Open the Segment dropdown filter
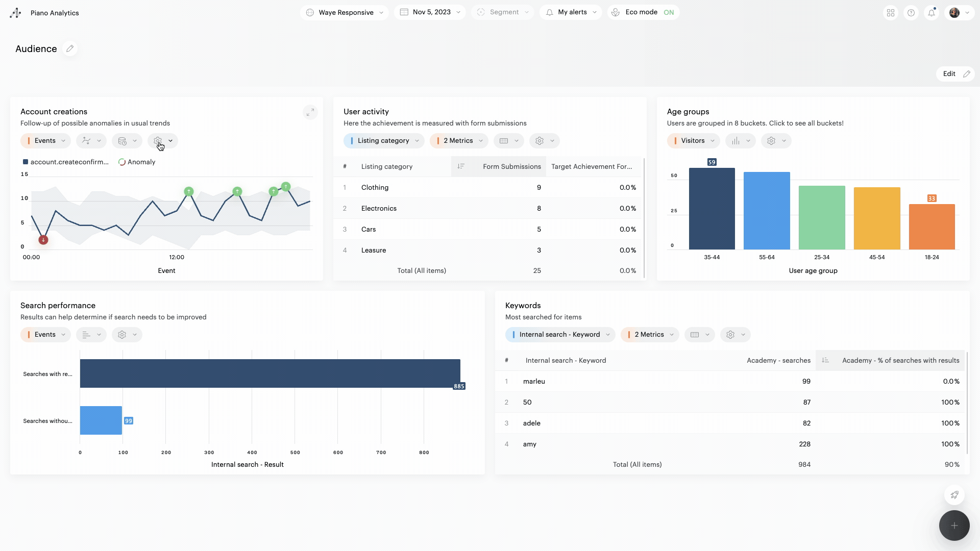Viewport: 980px width, 551px height. (503, 12)
